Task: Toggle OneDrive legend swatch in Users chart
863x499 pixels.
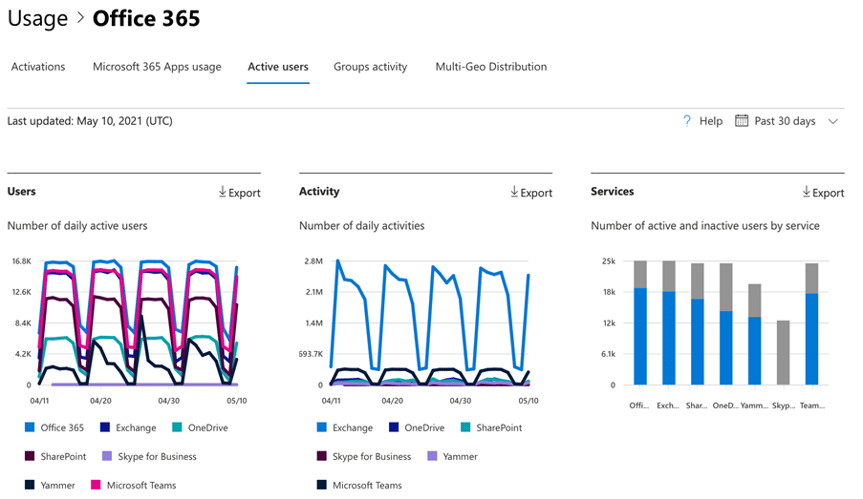Action: pyautogui.click(x=177, y=427)
